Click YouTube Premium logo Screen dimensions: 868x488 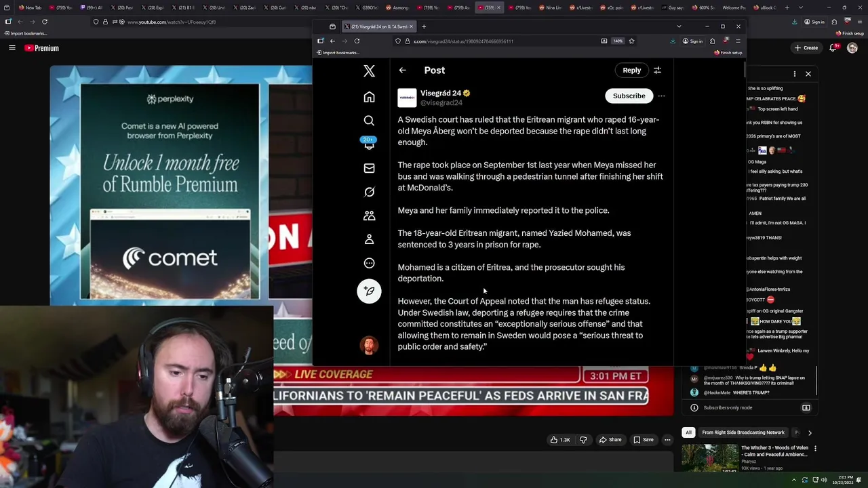click(42, 48)
